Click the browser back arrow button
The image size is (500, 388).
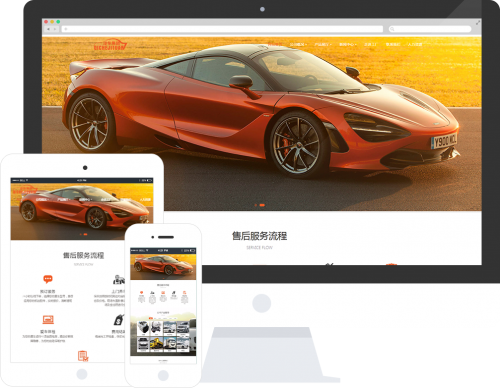coord(48,29)
